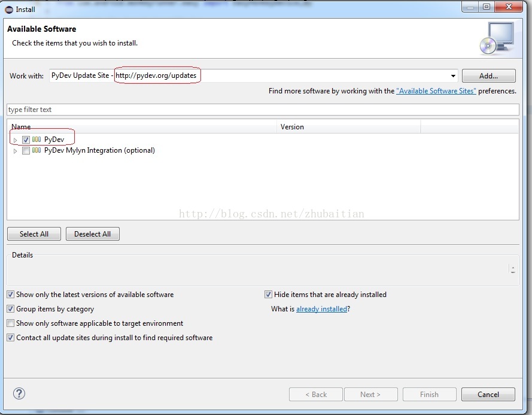Expand the PyDev Mylyn Integration node
The image size is (532, 415).
pos(16,151)
